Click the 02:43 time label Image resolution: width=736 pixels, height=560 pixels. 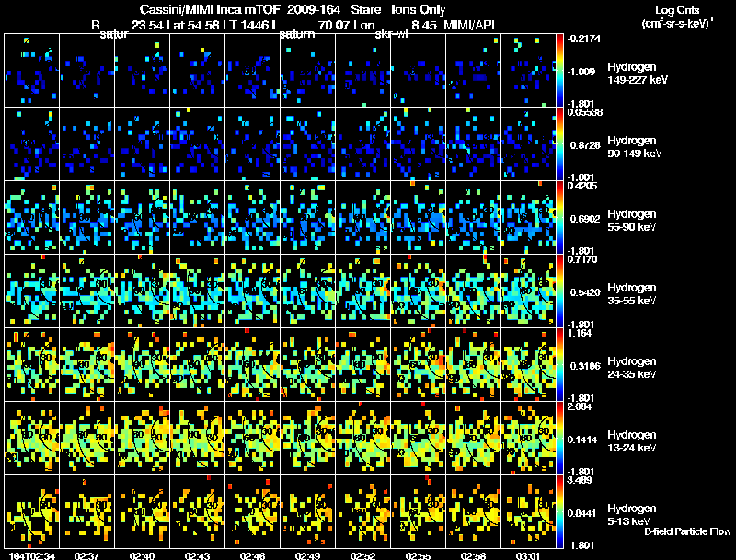pyautogui.click(x=197, y=556)
